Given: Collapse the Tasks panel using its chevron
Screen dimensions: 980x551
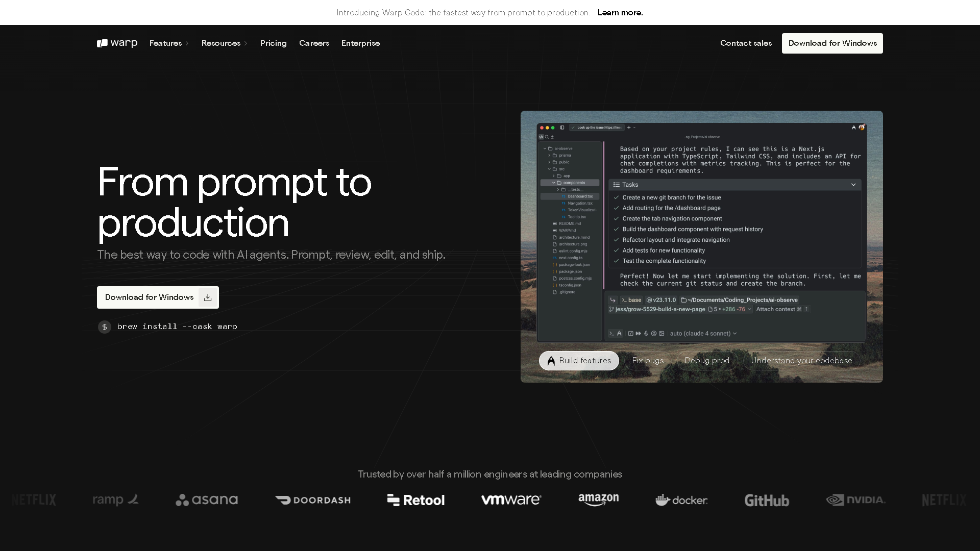Looking at the screenshot, I should pos(853,185).
